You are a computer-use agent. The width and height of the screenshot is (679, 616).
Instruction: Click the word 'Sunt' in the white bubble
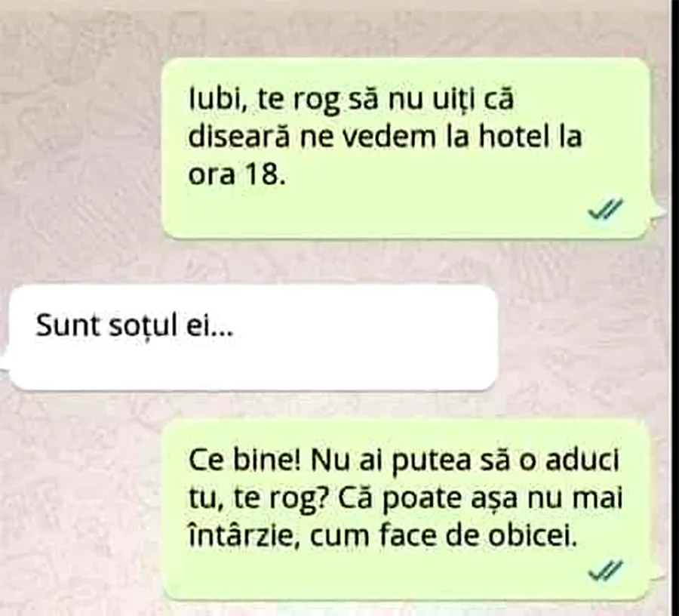coord(68,325)
